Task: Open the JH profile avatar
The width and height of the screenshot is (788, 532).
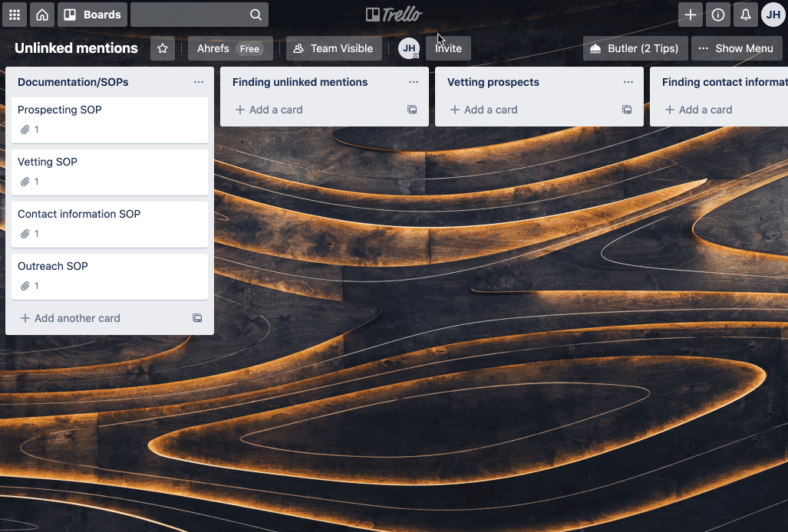Action: pos(773,15)
